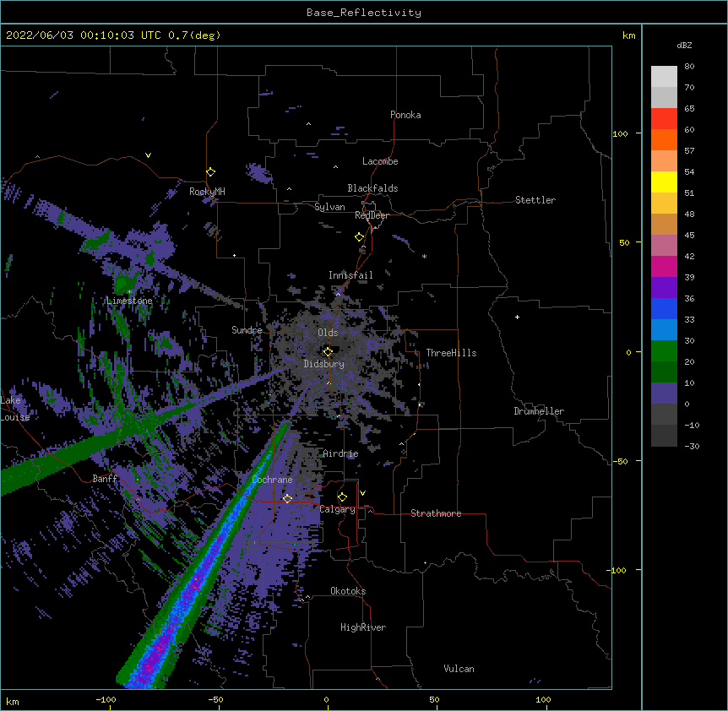Click the Base_Reflectivity title
Image resolution: width=728 pixels, height=711 pixels.
click(x=364, y=13)
